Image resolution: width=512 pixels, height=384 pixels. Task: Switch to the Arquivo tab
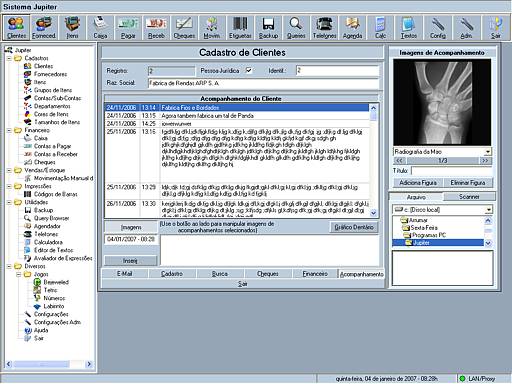[416, 197]
